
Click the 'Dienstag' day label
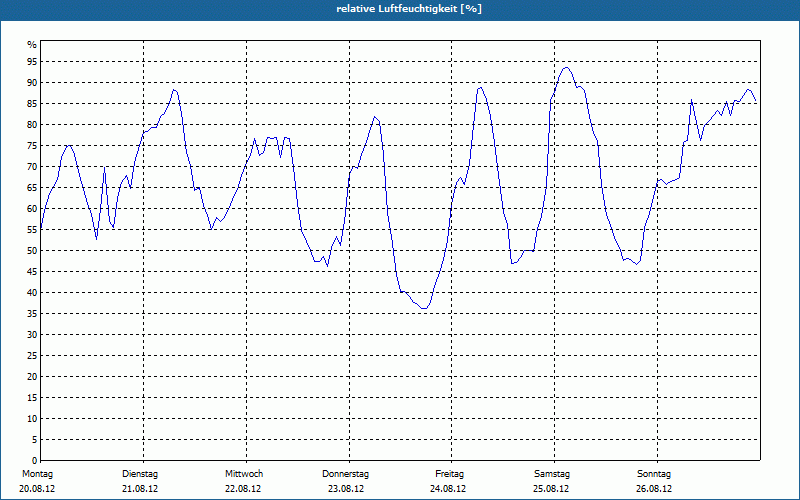(140, 474)
